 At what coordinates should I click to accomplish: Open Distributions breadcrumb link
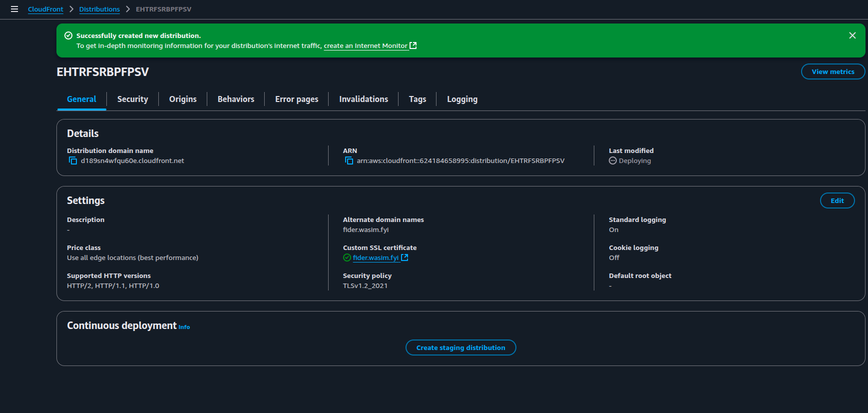(99, 9)
